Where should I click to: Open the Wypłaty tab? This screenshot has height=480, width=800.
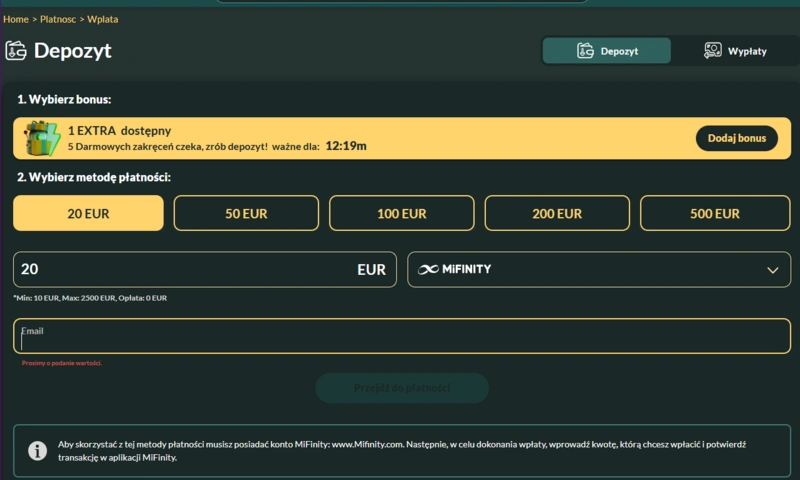point(735,51)
